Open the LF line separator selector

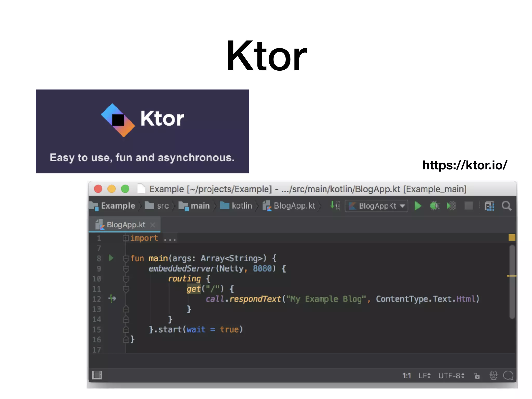[424, 376]
